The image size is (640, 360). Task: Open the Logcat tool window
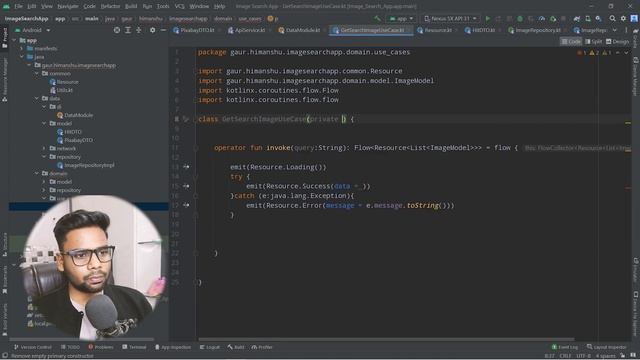209,347
